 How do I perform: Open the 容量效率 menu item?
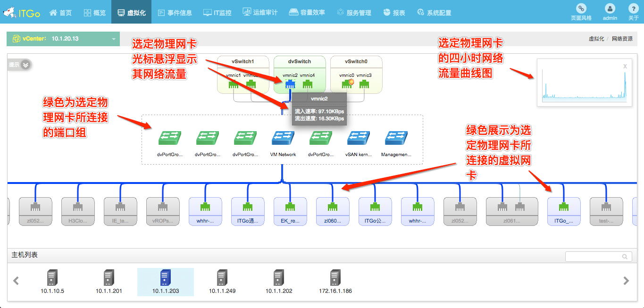tap(307, 12)
